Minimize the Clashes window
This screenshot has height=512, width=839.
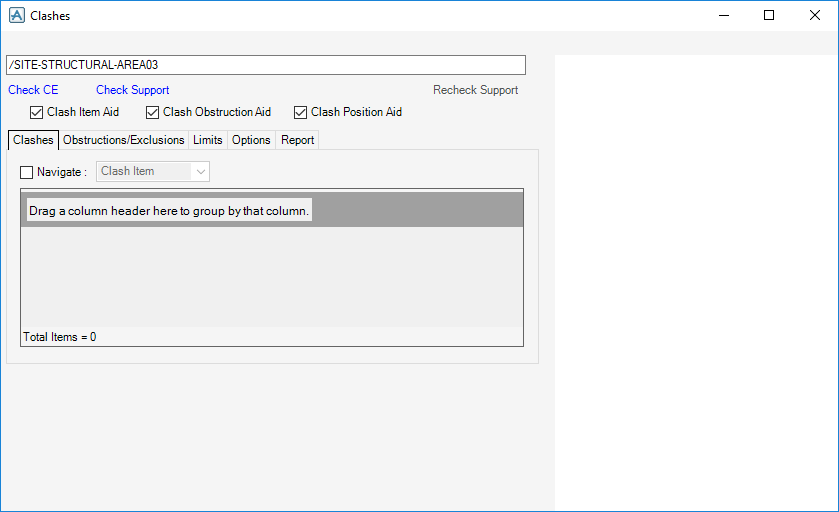coord(724,16)
